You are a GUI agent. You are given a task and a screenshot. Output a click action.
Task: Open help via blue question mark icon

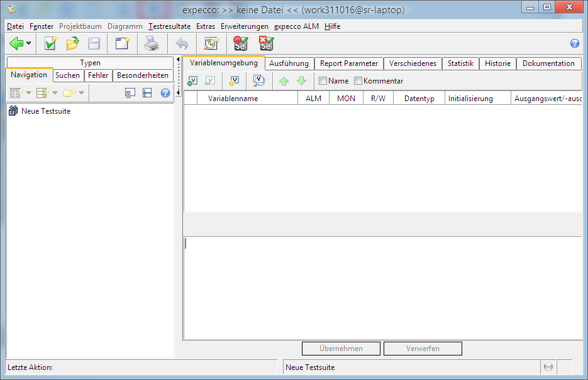574,43
